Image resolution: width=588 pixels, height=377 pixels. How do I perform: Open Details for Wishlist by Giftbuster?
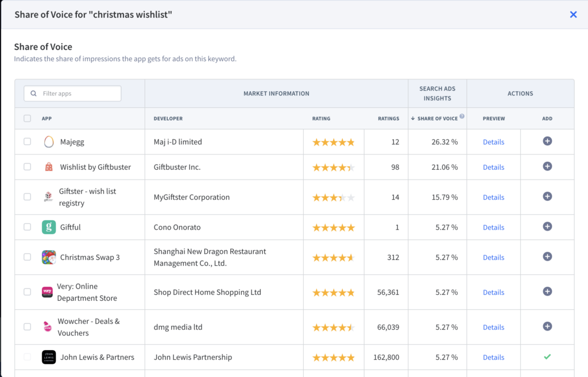click(x=493, y=167)
